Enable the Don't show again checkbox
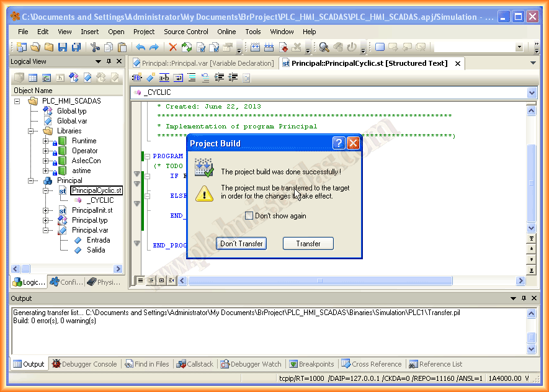The height and width of the screenshot is (392, 549). (249, 216)
